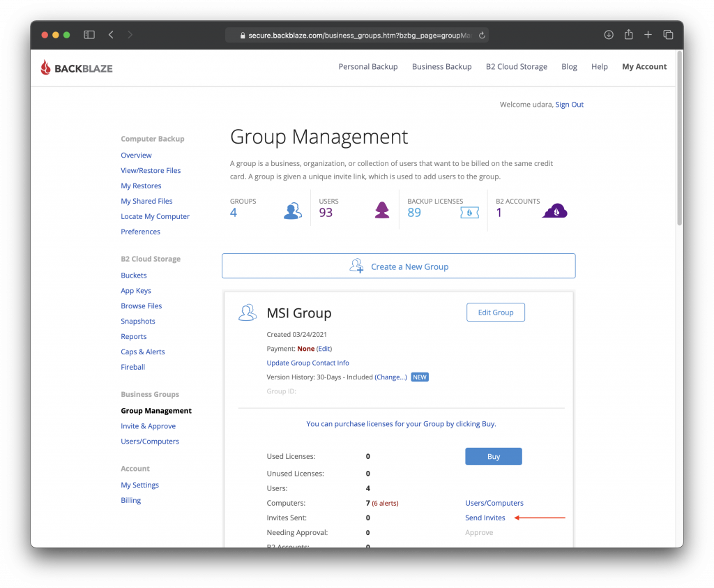Click Create a New Group button
The image size is (714, 588).
click(398, 266)
